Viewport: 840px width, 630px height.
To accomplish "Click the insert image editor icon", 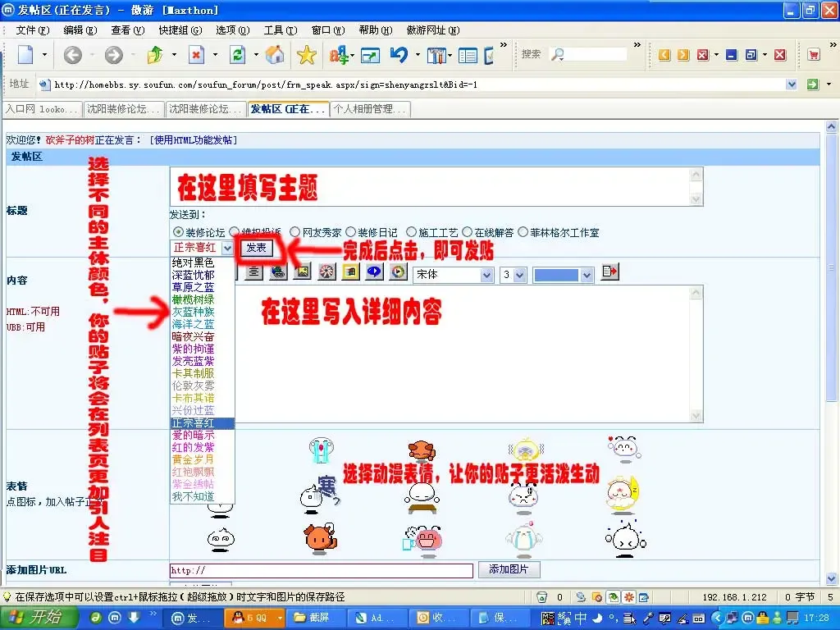I will pos(302,272).
